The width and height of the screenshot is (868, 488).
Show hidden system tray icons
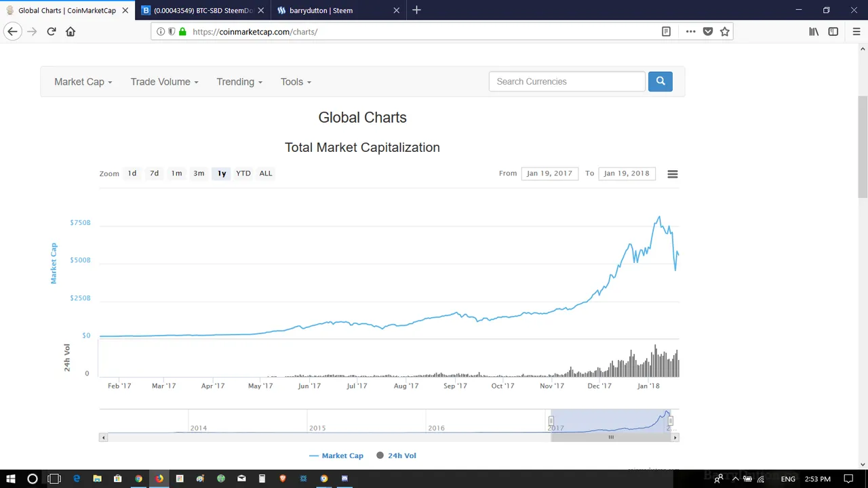coord(735,479)
